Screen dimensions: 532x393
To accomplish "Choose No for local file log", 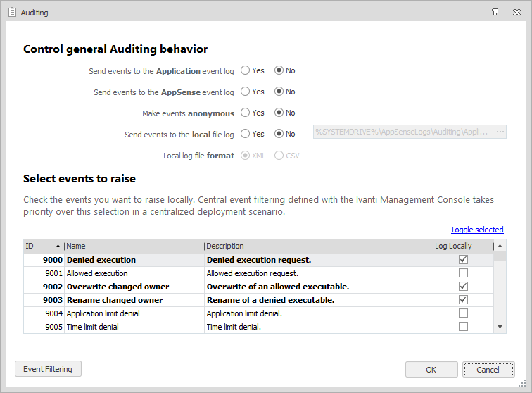I will point(279,134).
